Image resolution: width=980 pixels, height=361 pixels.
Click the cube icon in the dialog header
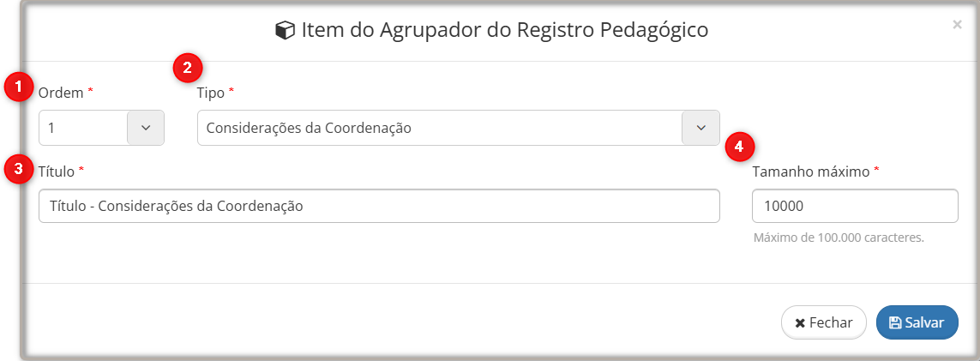285,31
